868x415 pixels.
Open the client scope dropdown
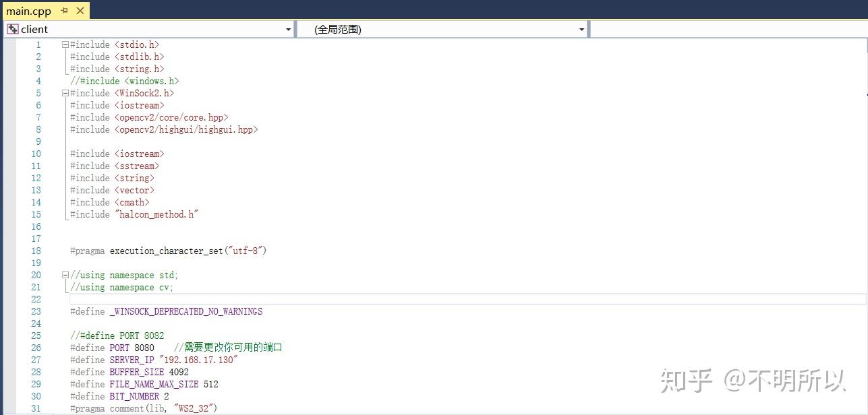tap(288, 28)
